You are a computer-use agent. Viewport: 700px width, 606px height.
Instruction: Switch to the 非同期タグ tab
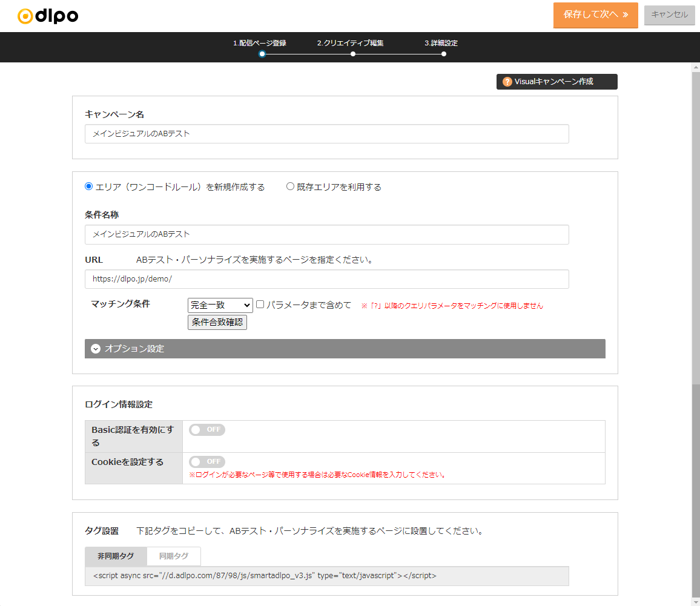coord(116,556)
